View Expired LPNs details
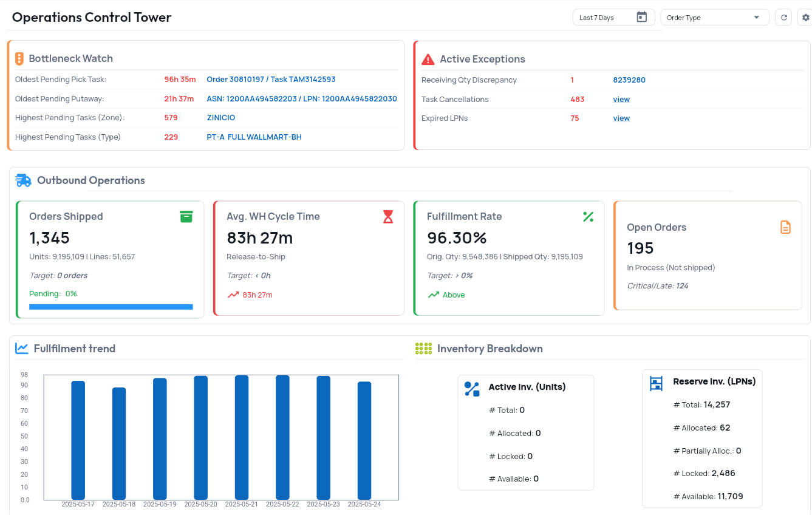812x515 pixels. pos(621,118)
